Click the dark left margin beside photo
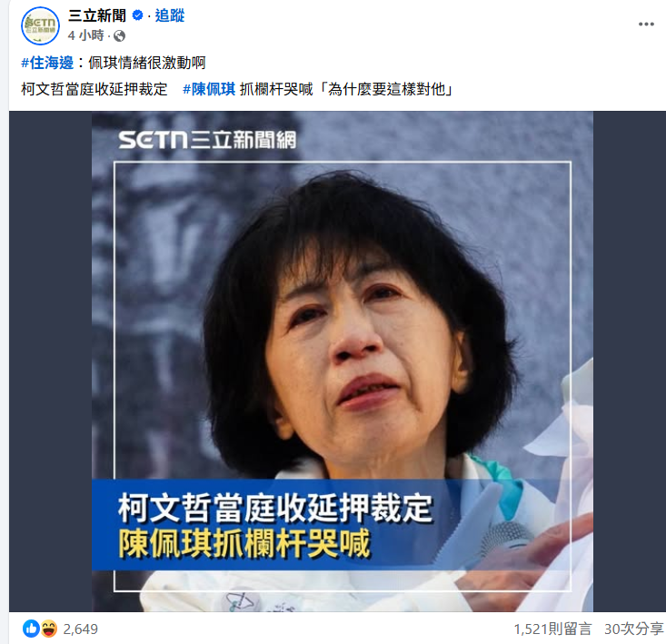Image resolution: width=666 pixels, height=644 pixels. [51, 362]
